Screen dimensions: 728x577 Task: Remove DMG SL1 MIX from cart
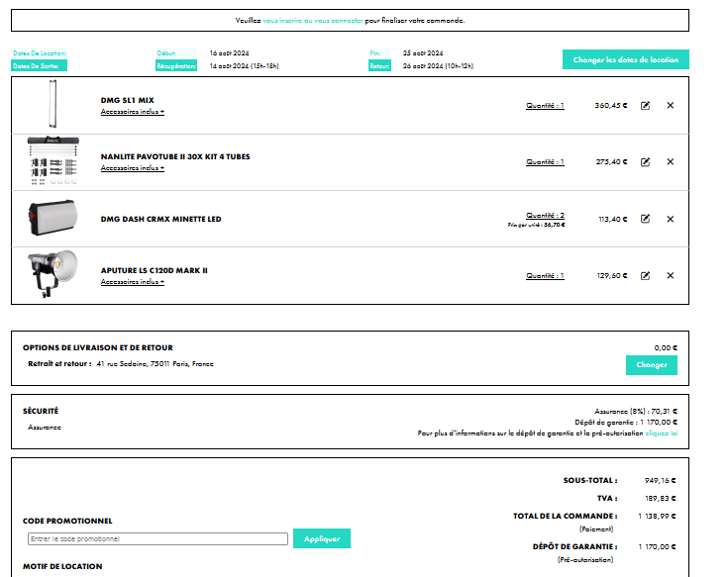point(670,105)
